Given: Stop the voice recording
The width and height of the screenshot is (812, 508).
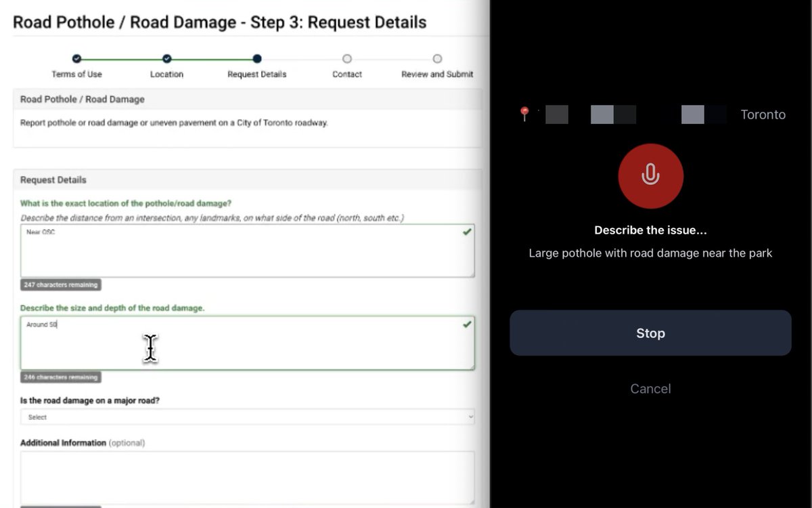Looking at the screenshot, I should tap(650, 333).
